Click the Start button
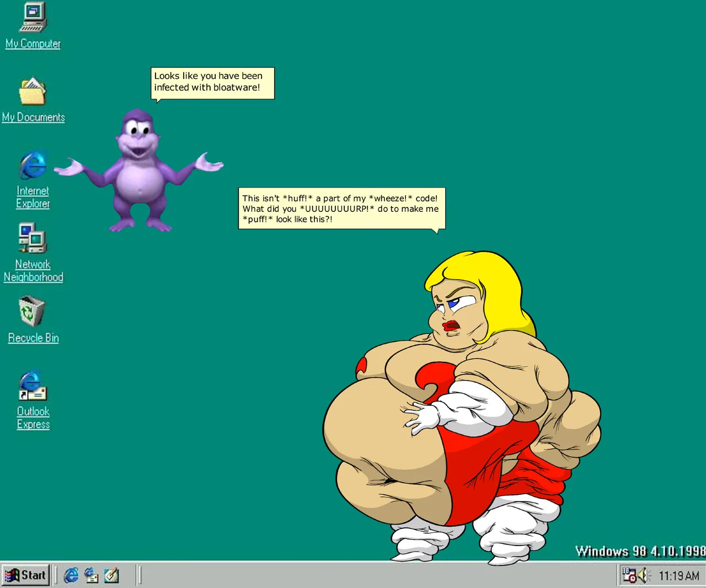Viewport: 706px width, 588px height. coord(25,575)
